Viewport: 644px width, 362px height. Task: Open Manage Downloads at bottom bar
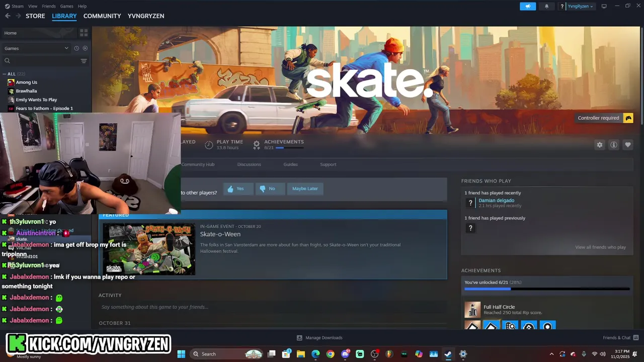click(319, 338)
